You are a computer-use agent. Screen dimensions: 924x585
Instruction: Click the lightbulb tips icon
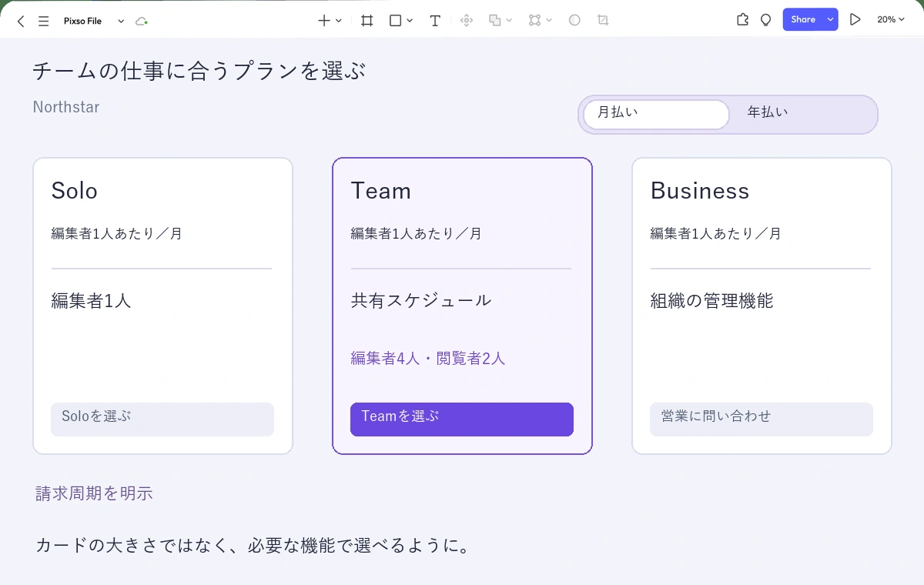tap(765, 20)
